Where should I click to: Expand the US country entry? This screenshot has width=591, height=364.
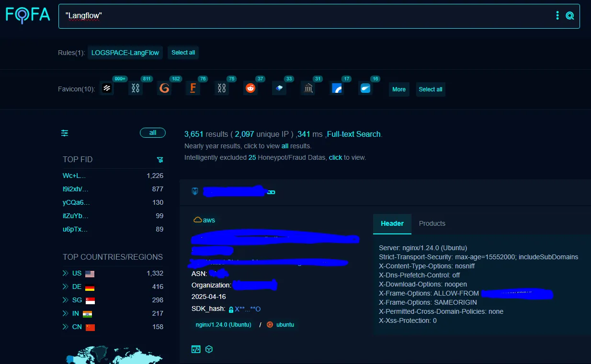(64, 273)
